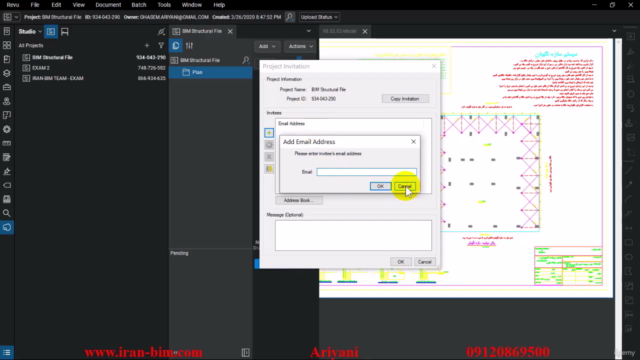640x360 pixels.
Task: Open the Tool Chest briefcase icon
Action: 7,87
